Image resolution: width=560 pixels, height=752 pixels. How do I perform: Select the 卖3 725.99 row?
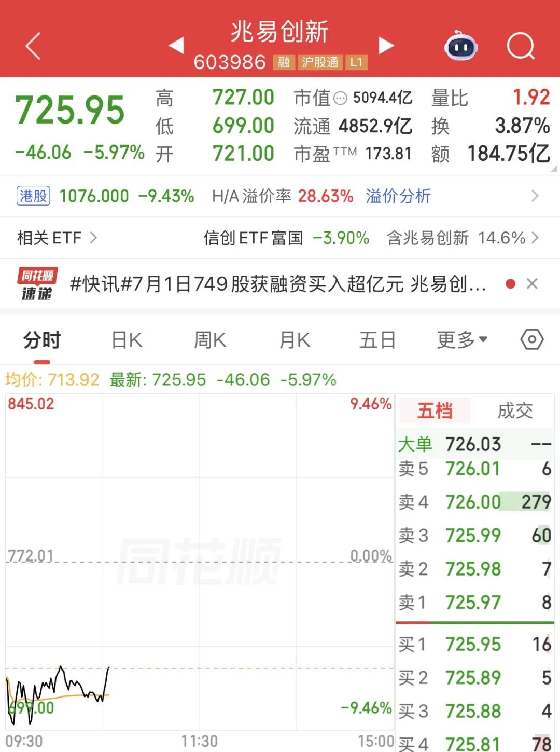[475, 535]
